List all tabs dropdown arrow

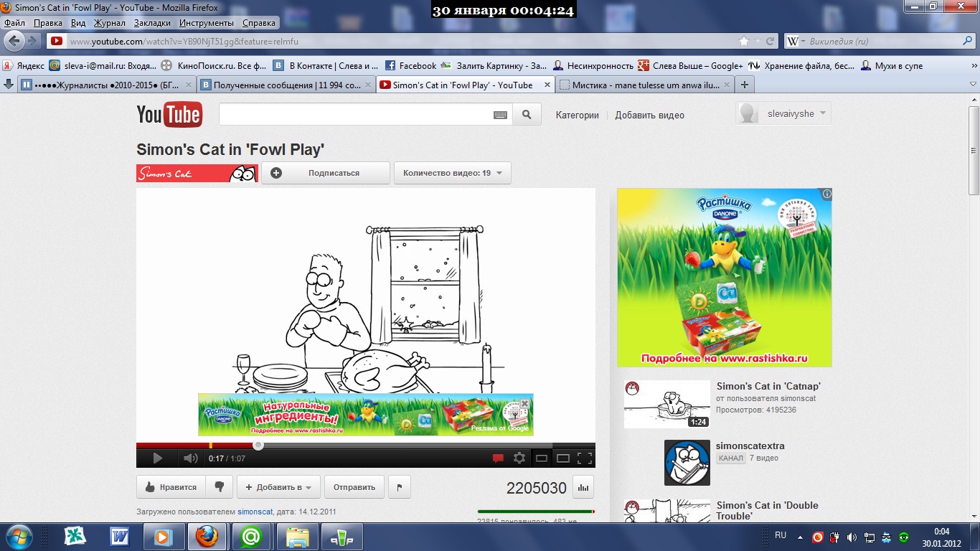[x=974, y=85]
